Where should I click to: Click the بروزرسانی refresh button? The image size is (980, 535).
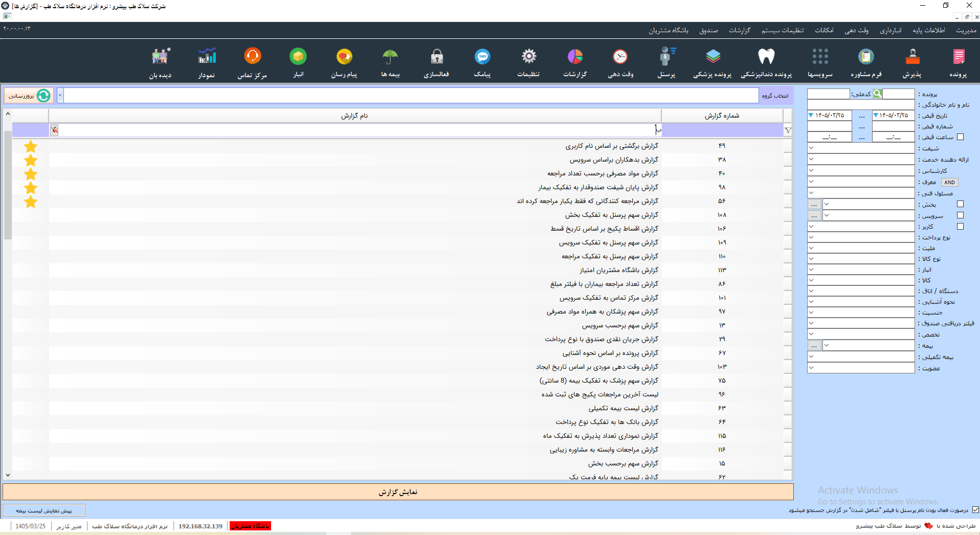(29, 96)
